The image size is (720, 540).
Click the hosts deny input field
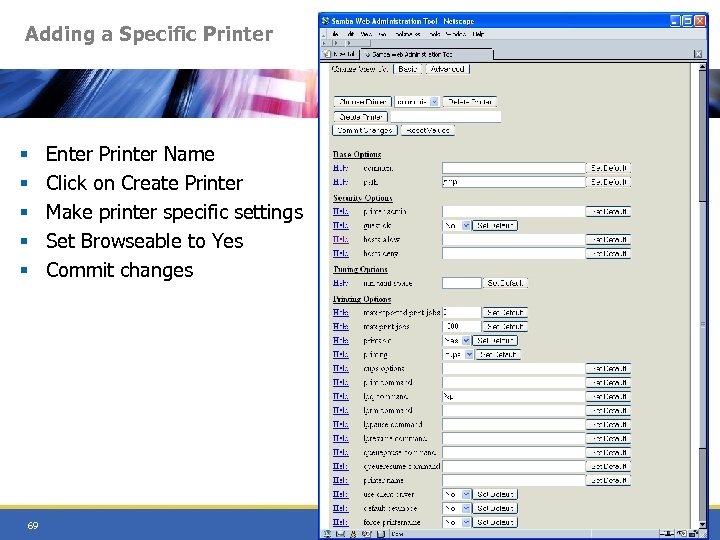pos(513,253)
